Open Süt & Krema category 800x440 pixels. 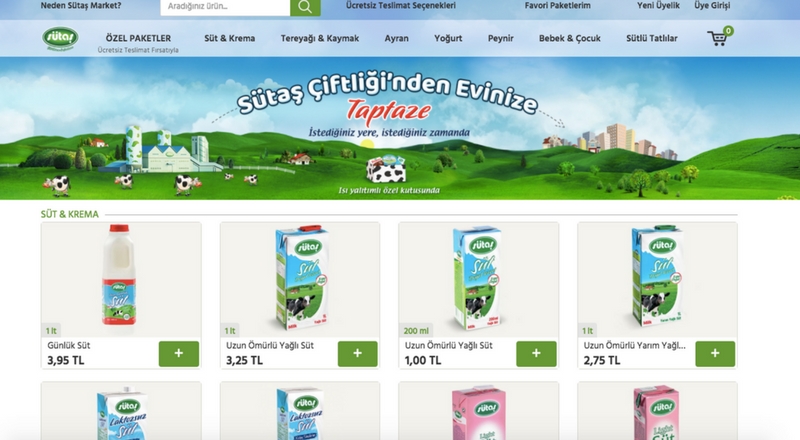click(230, 38)
